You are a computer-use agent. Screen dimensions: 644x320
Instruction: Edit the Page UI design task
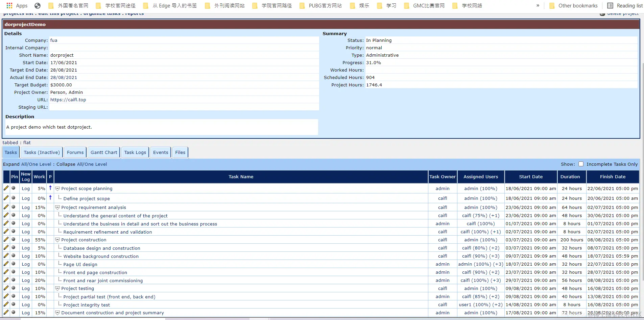pos(6,264)
